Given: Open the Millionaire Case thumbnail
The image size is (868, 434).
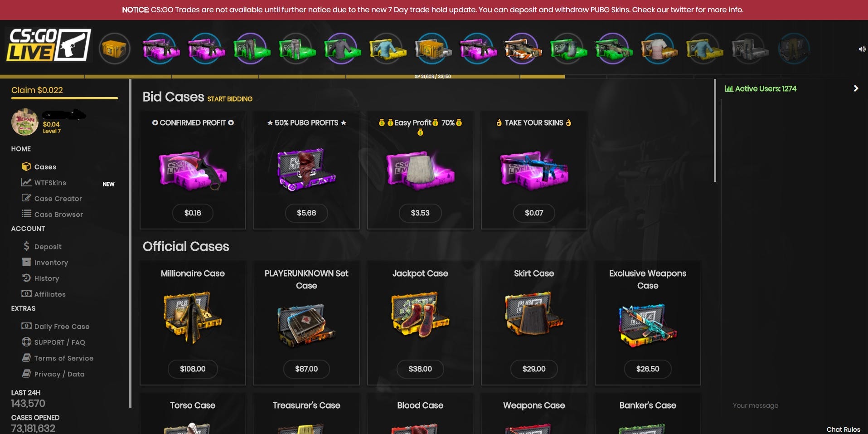Looking at the screenshot, I should 193,317.
